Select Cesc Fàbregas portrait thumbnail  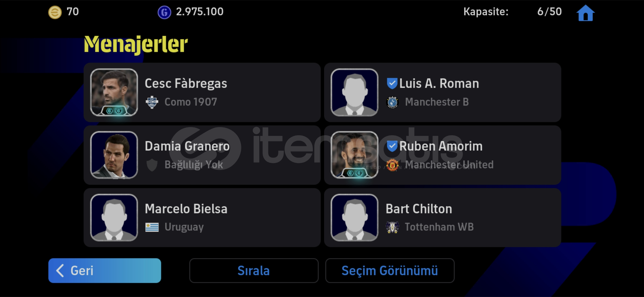pos(114,92)
